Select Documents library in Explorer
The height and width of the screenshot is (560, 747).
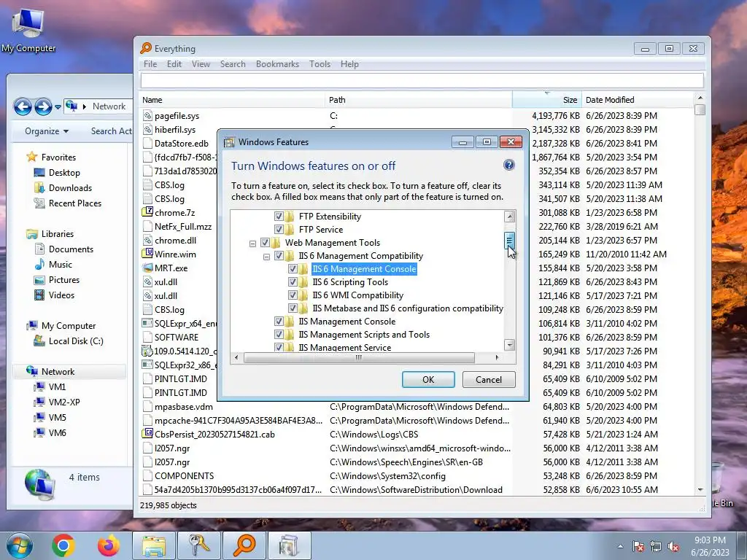click(x=71, y=249)
